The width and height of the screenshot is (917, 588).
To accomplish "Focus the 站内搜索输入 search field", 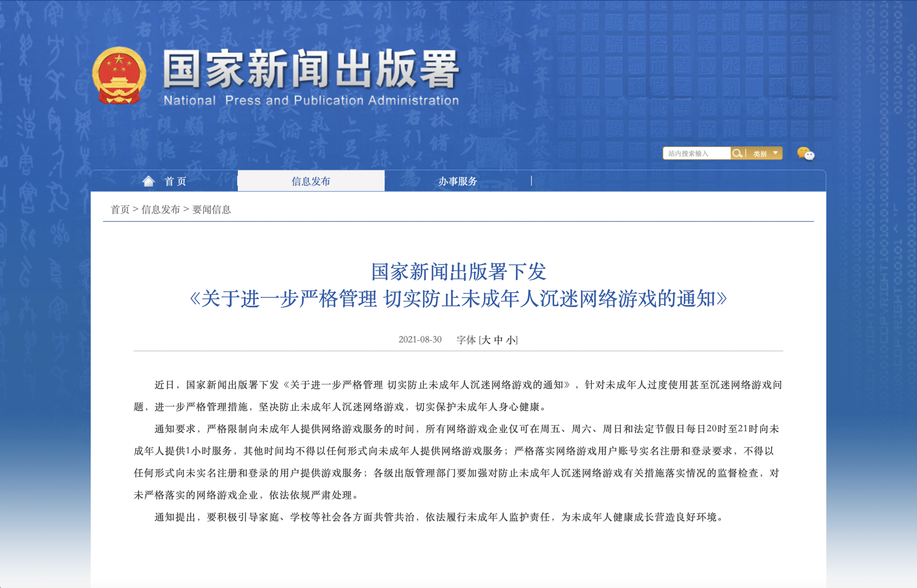I will coord(696,154).
